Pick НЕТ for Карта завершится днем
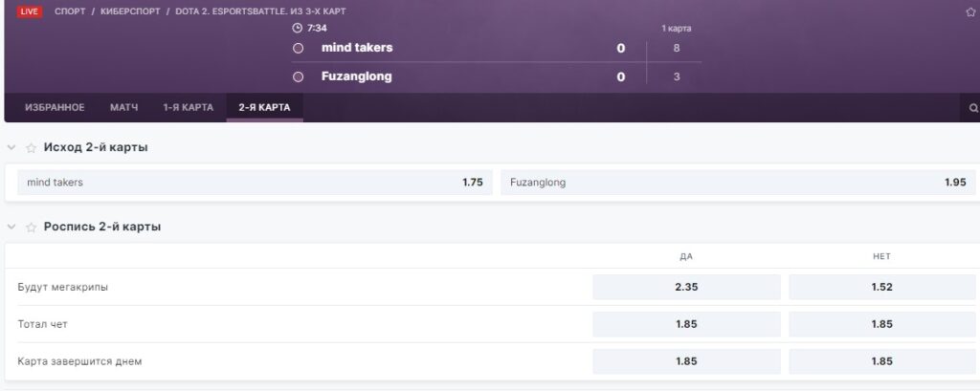The image size is (980, 391). [x=881, y=361]
